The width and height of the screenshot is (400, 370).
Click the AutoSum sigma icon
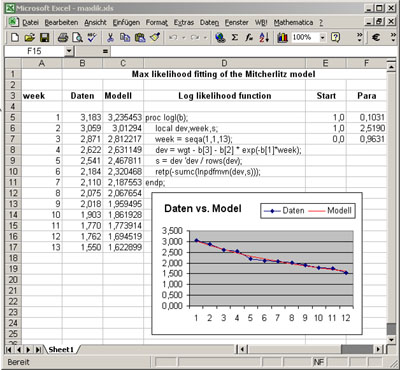tap(235, 37)
